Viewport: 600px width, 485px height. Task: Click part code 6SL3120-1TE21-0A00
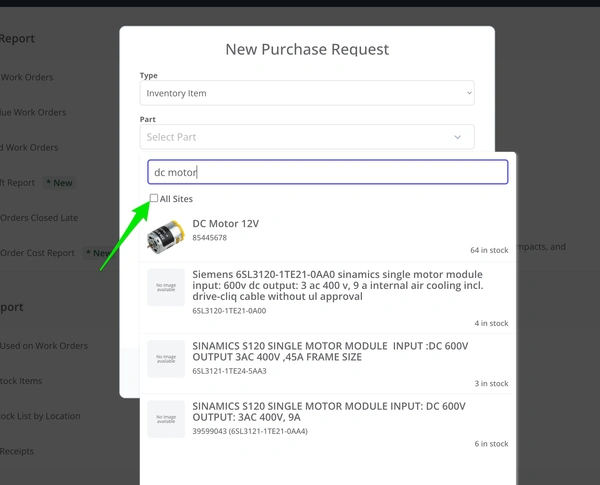click(x=229, y=311)
